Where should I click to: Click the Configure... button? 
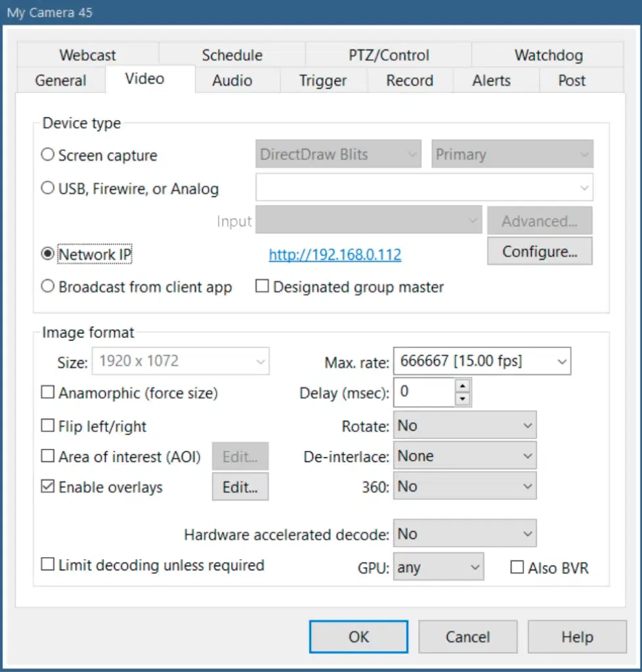(540, 252)
